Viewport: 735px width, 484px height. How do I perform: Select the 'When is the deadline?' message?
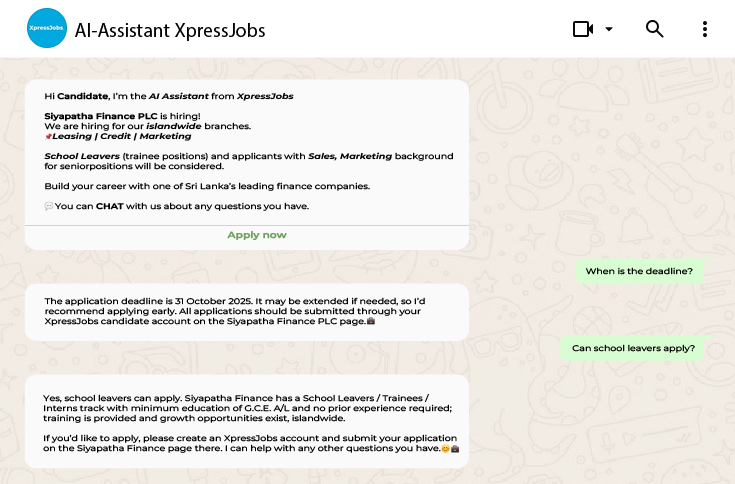[638, 271]
